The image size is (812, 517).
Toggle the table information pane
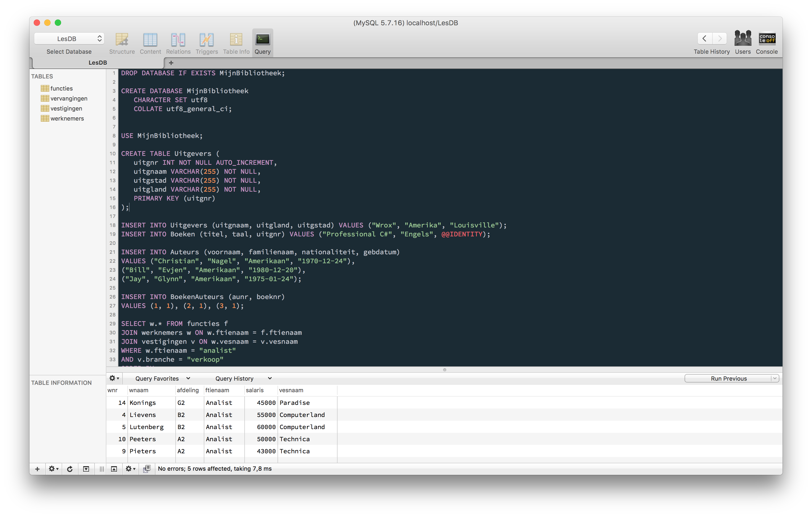click(x=86, y=469)
